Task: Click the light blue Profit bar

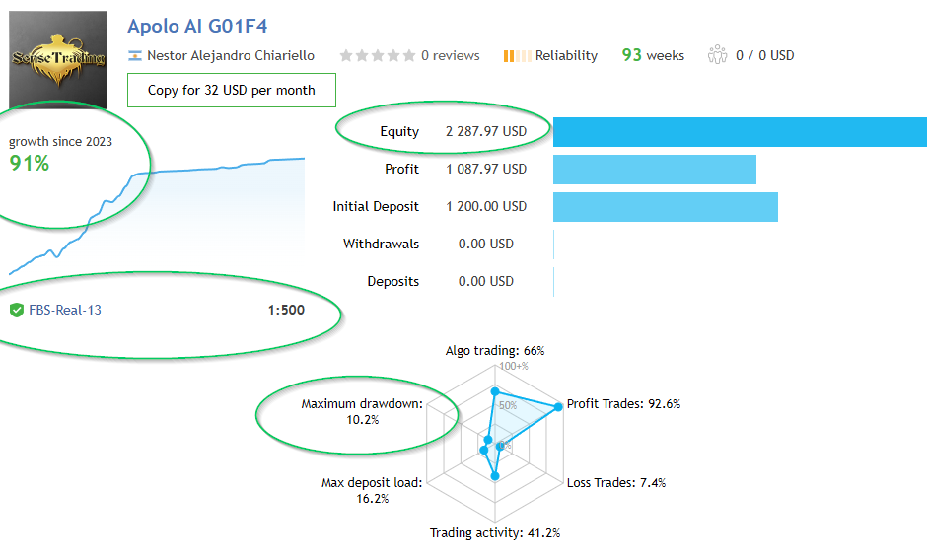Action: 655,169
